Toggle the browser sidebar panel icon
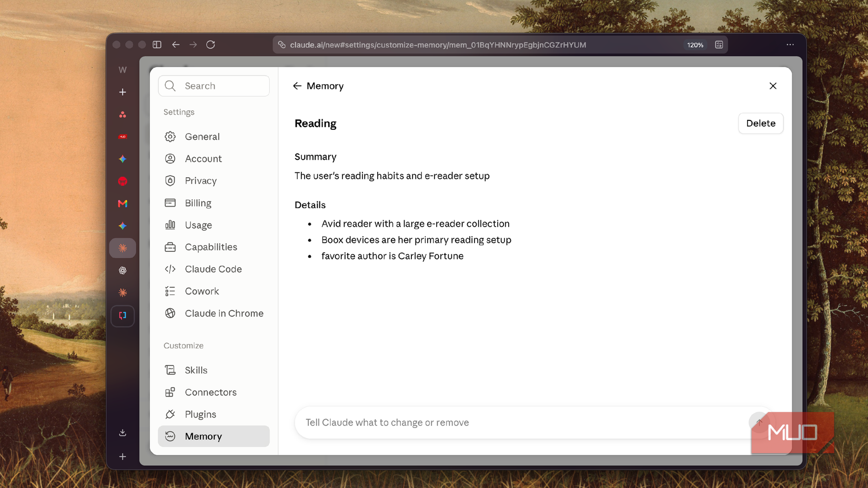 coord(157,45)
